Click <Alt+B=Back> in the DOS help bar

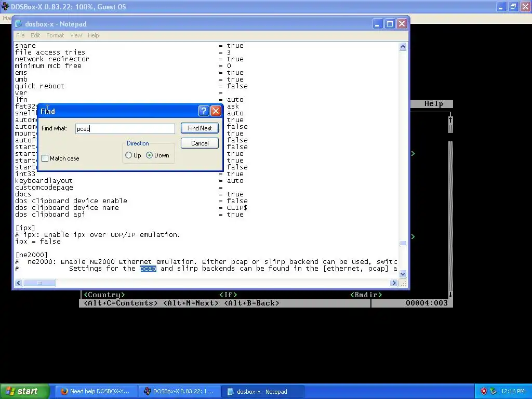[x=252, y=303]
